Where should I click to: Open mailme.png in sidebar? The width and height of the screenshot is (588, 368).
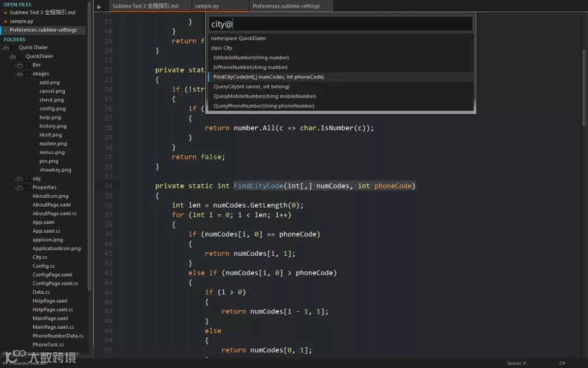[x=53, y=144]
